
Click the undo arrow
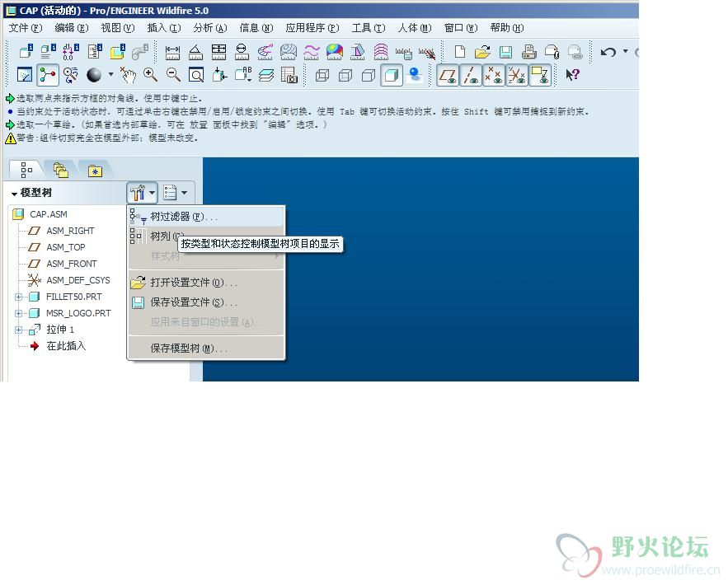tap(608, 52)
